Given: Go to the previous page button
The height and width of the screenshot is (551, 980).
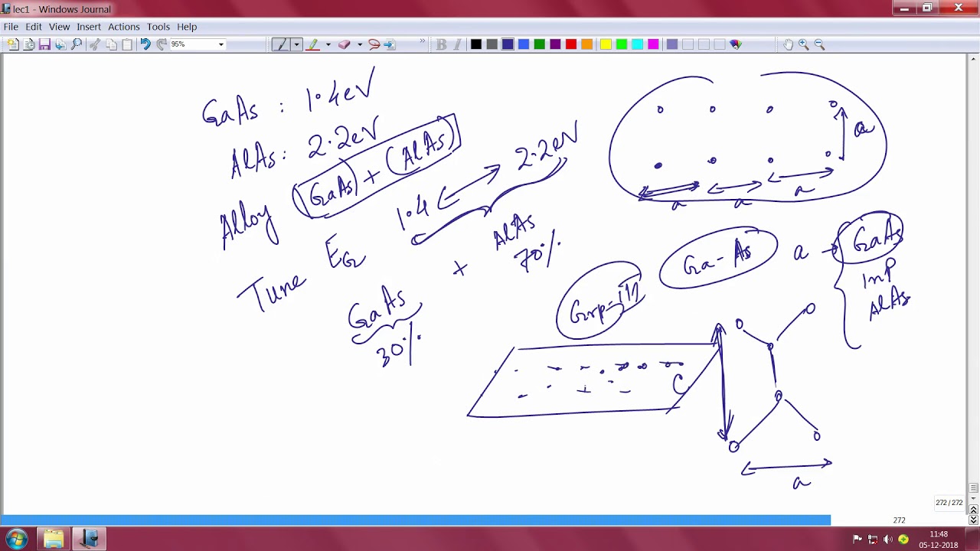Looking at the screenshot, I should pos(974,509).
